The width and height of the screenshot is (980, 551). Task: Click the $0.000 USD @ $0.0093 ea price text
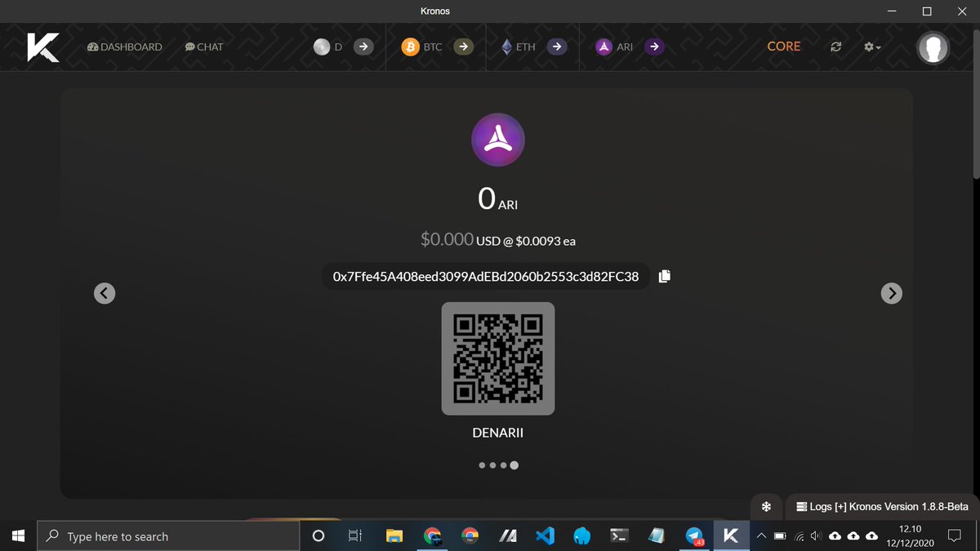tap(498, 239)
